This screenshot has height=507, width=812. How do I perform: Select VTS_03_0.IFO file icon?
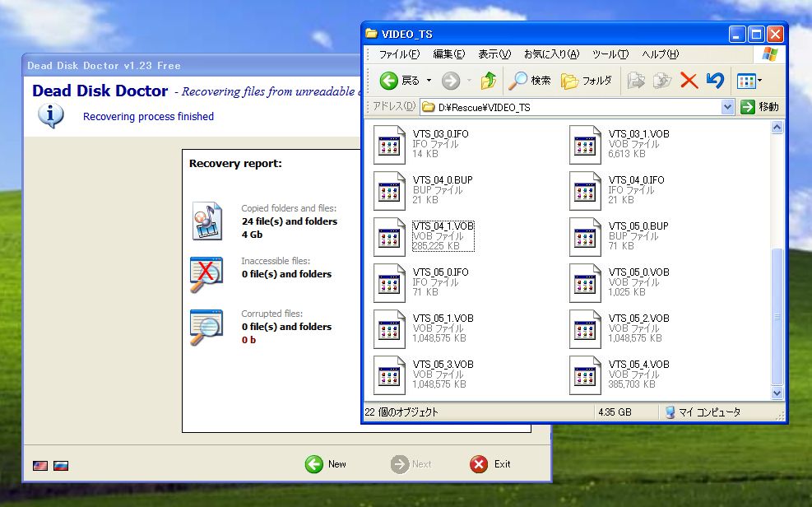click(389, 145)
